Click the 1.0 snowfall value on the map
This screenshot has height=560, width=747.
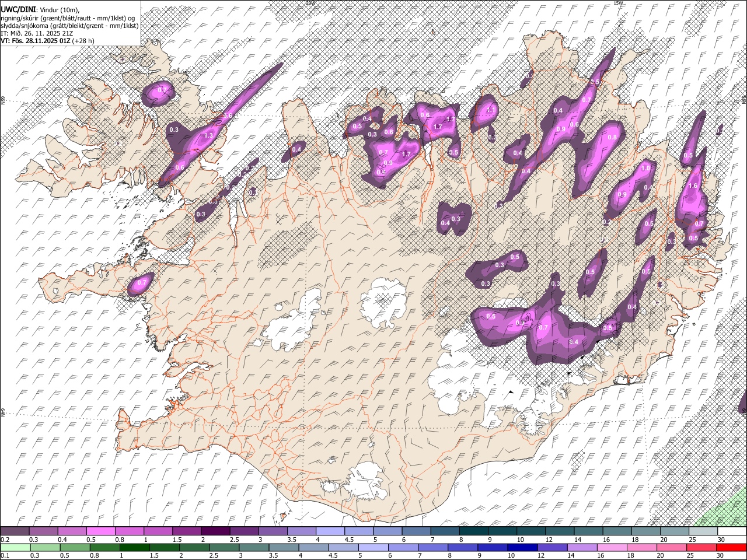point(645,168)
